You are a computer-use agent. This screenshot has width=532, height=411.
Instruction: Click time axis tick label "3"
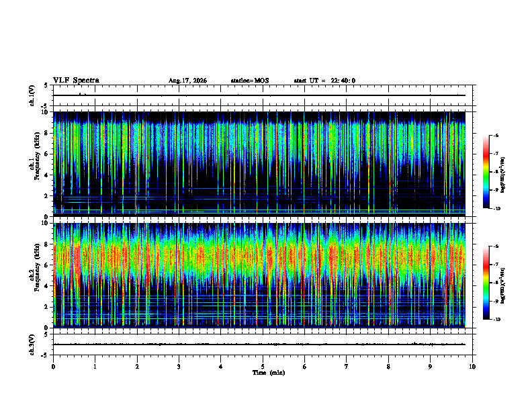coord(179,367)
